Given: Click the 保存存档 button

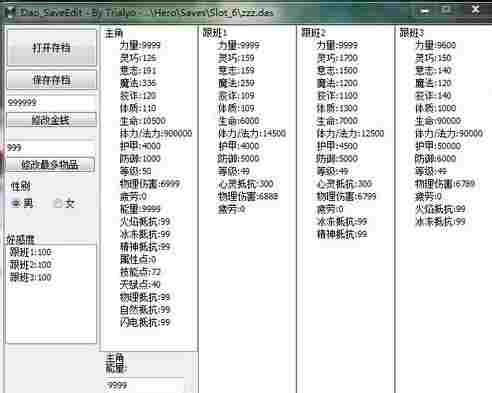Looking at the screenshot, I should coord(52,80).
